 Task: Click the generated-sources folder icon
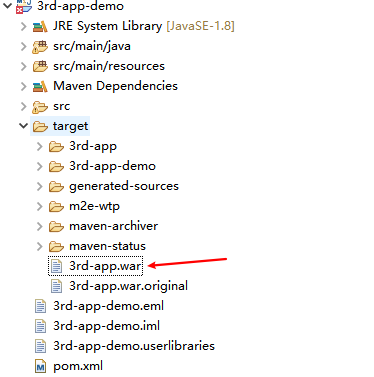[x=56, y=186]
